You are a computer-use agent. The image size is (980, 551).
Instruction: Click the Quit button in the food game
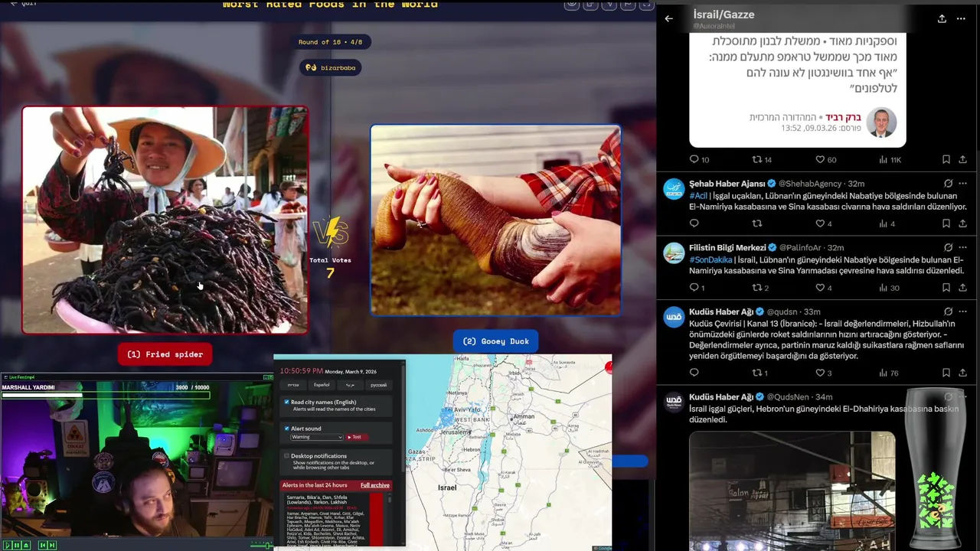coord(23,3)
